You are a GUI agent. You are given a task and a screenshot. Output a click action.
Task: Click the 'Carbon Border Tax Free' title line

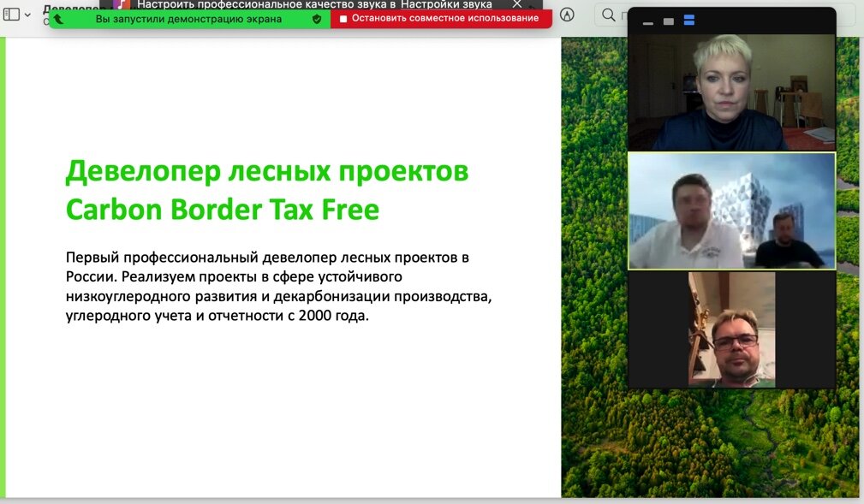tap(223, 210)
